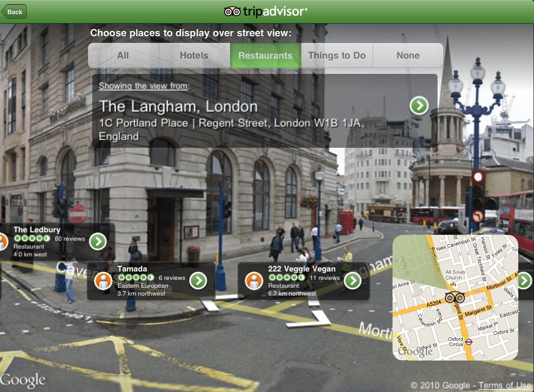Click 'The Langham, London' title text
Image resolution: width=534 pixels, height=392 pixels.
(178, 106)
